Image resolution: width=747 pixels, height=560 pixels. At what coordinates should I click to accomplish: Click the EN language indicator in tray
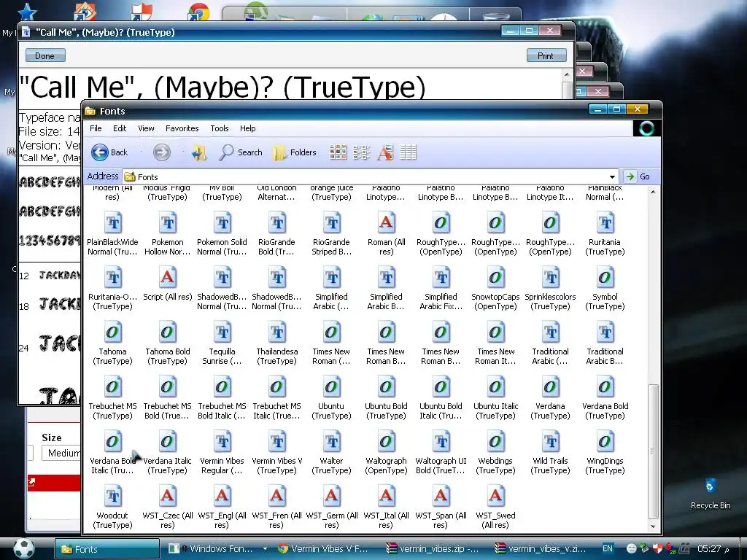coord(608,548)
